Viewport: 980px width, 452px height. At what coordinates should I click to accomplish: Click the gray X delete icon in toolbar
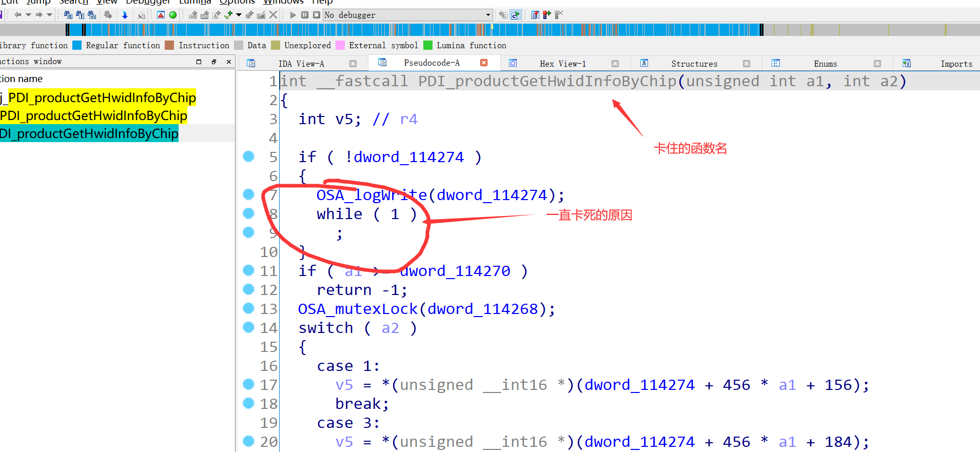[273, 15]
